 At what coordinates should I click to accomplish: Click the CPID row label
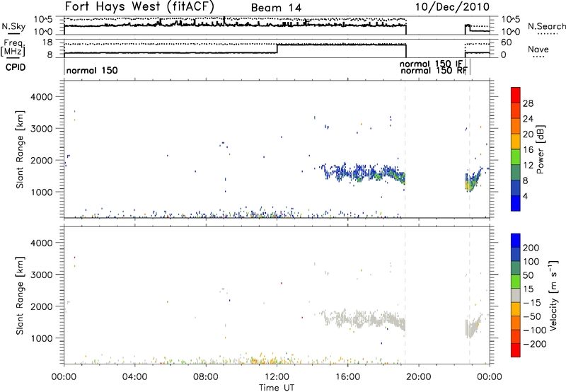click(x=15, y=67)
